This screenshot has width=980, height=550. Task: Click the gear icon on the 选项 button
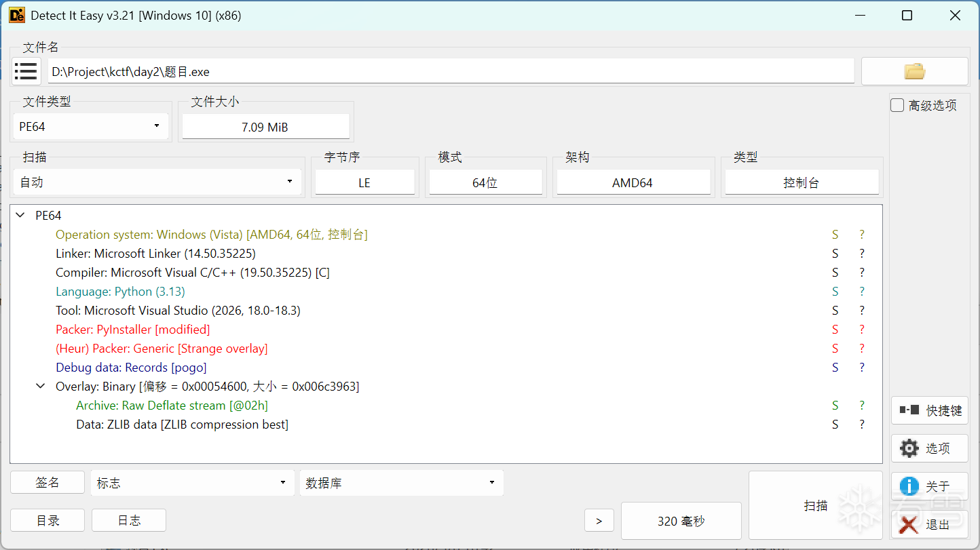[909, 448]
